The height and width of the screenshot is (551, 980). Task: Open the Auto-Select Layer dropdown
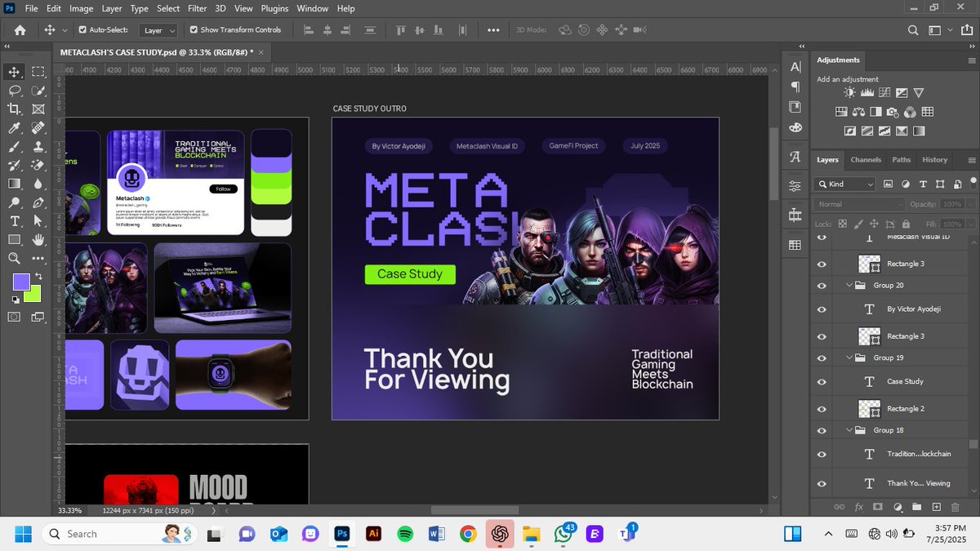click(x=158, y=30)
